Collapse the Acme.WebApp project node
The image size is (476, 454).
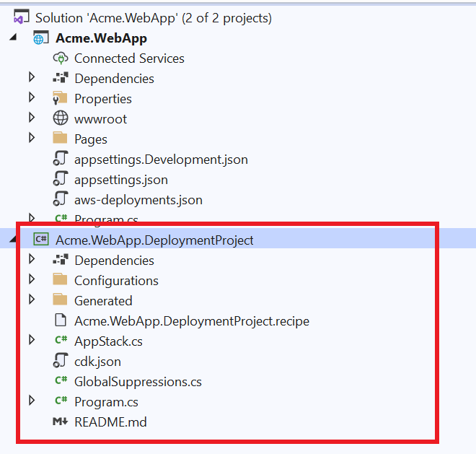point(13,38)
